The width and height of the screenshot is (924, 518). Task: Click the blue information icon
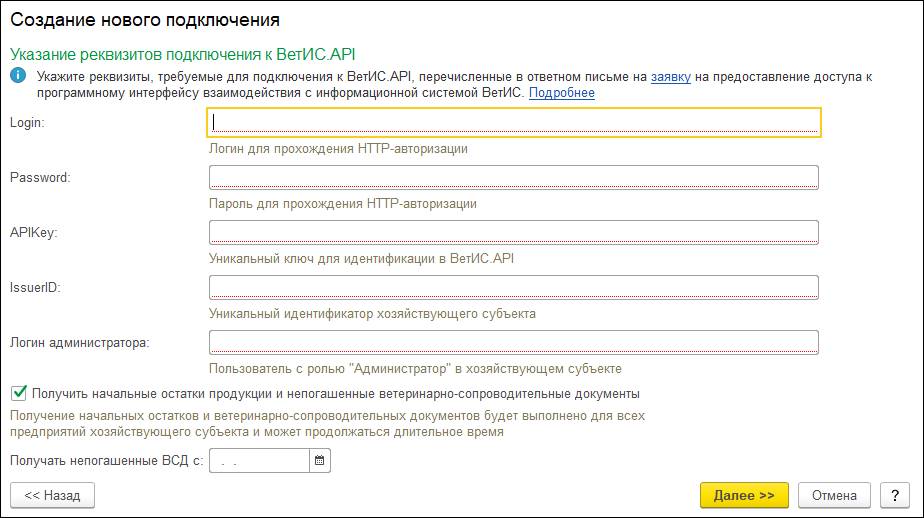(x=18, y=75)
